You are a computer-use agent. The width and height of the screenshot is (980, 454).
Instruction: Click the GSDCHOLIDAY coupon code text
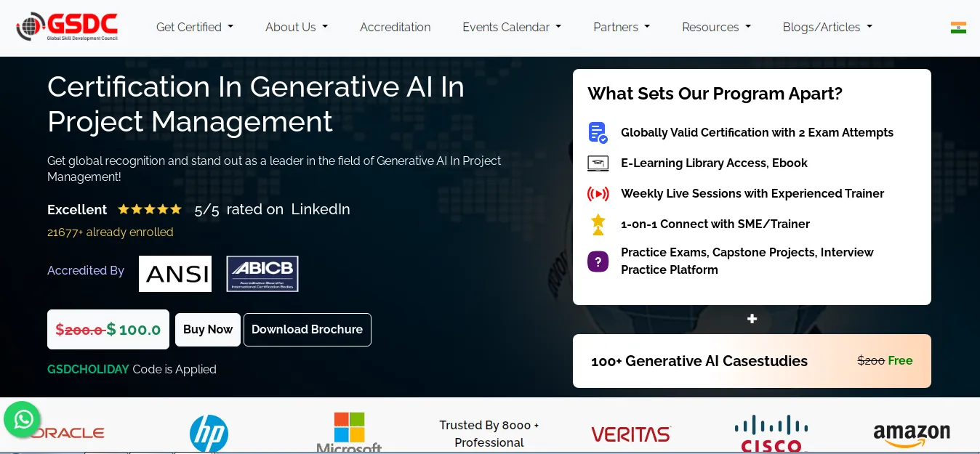tap(88, 369)
